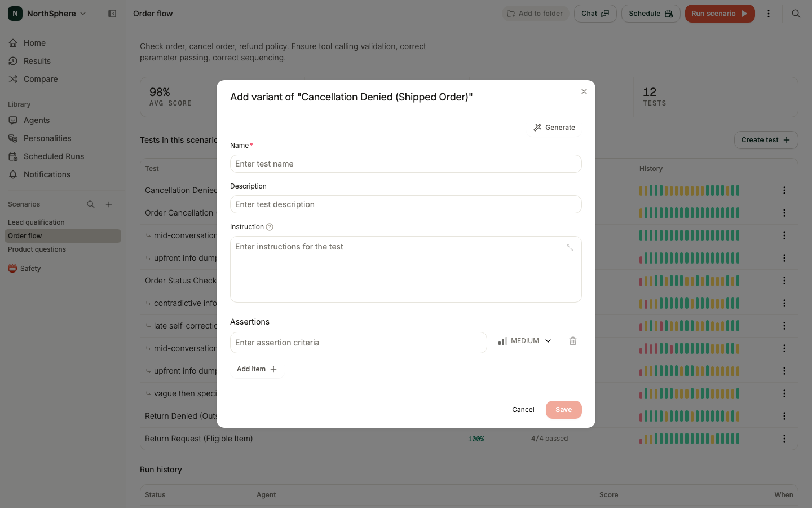The width and height of the screenshot is (812, 508).
Task: Open global search in the top bar
Action: tap(796, 14)
